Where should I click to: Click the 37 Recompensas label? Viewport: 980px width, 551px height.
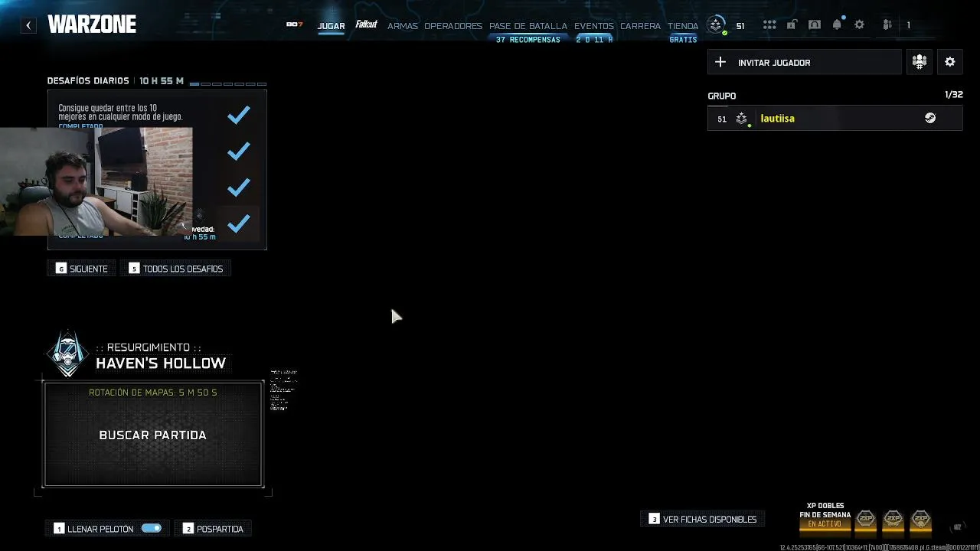[x=528, y=40]
